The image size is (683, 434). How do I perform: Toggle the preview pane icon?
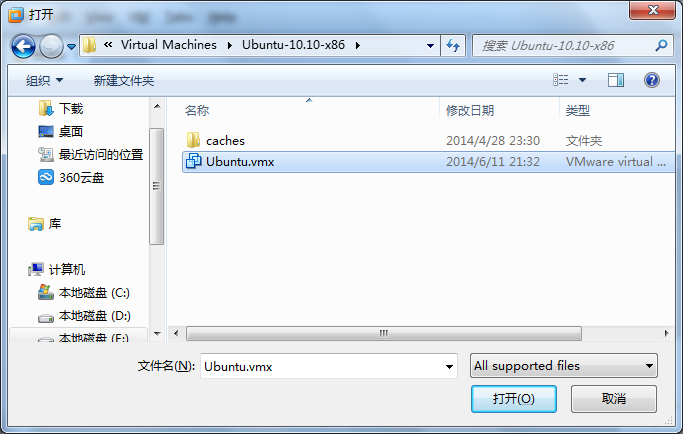click(x=615, y=80)
